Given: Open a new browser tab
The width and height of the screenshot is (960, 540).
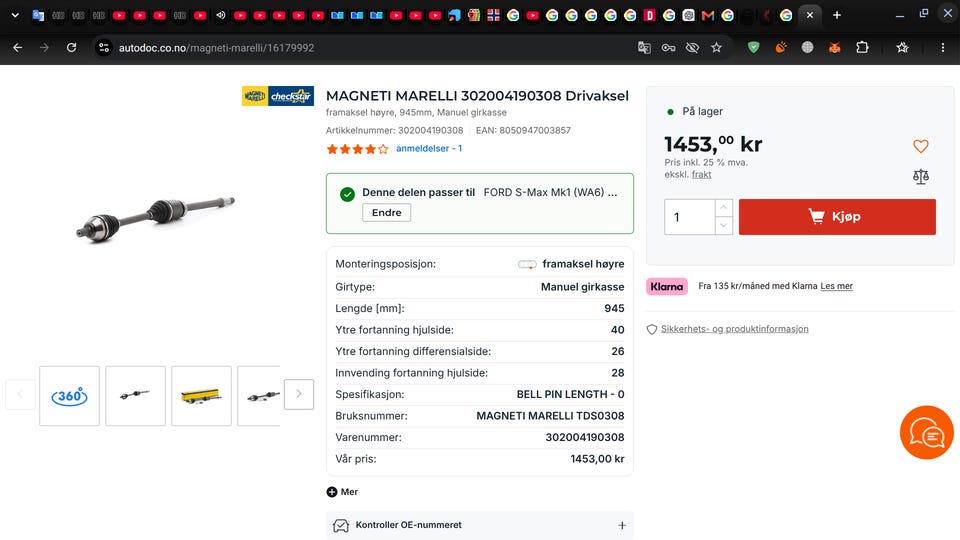Looking at the screenshot, I should [x=837, y=15].
